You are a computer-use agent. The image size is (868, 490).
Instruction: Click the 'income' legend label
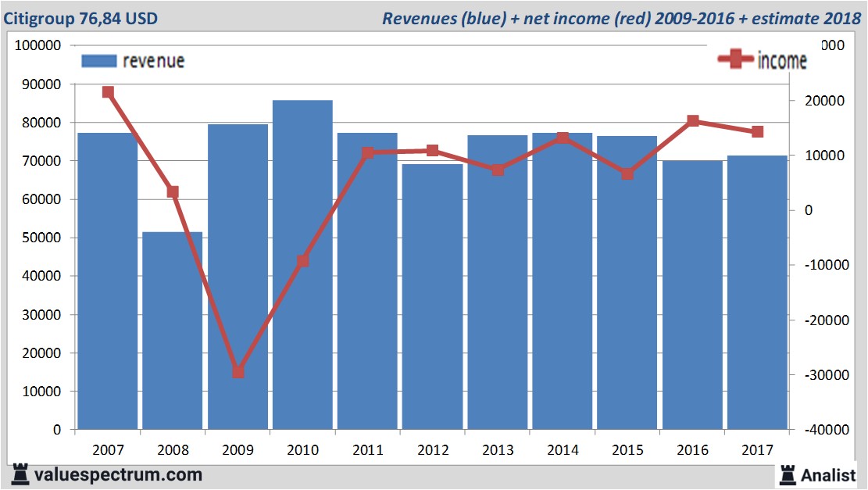coord(782,60)
